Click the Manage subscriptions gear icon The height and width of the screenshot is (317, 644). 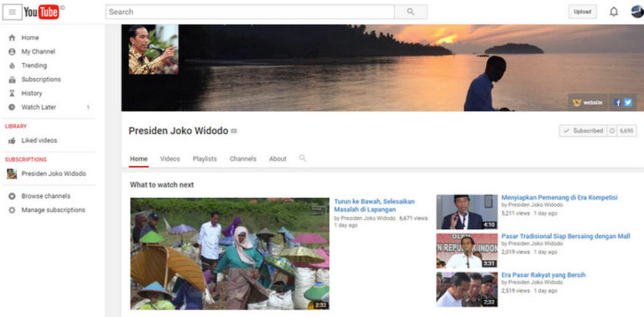[12, 210]
